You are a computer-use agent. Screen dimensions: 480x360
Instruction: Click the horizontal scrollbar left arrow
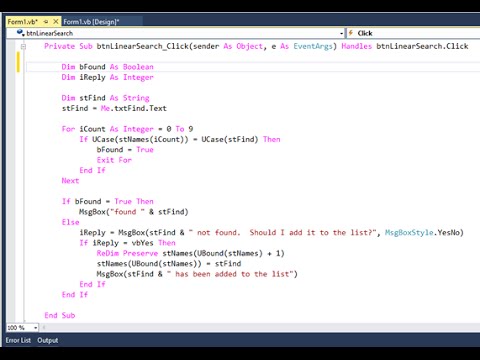click(43, 328)
